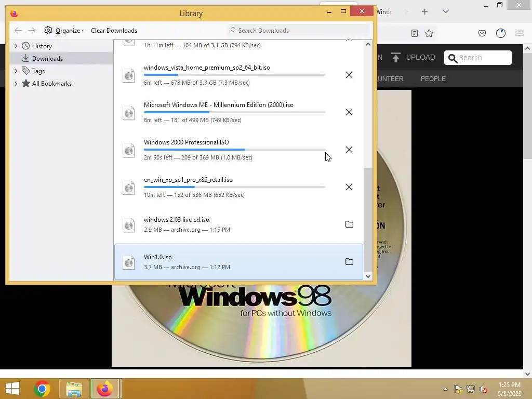
Task: Open the Firefox hamburger menu
Action: 520,33
